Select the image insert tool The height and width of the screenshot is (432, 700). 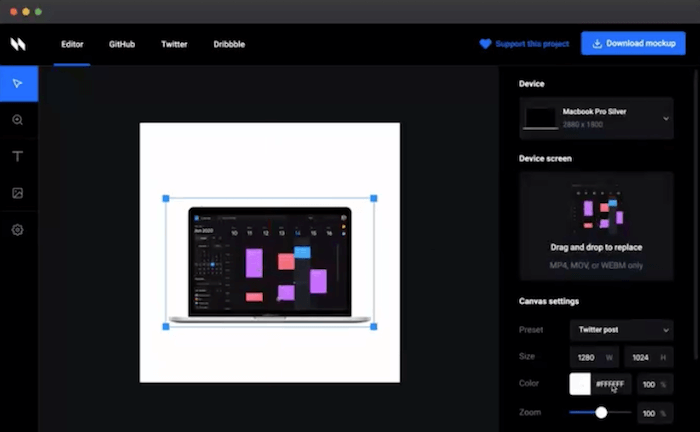[18, 193]
